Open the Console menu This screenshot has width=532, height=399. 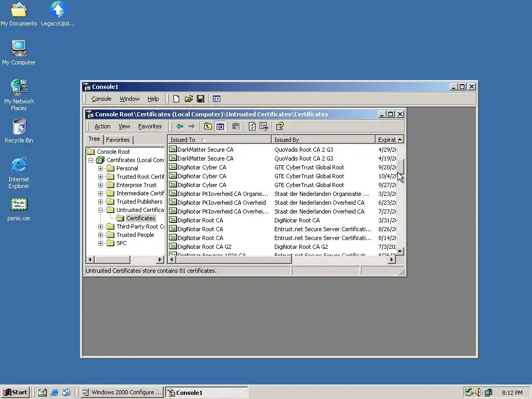point(101,99)
